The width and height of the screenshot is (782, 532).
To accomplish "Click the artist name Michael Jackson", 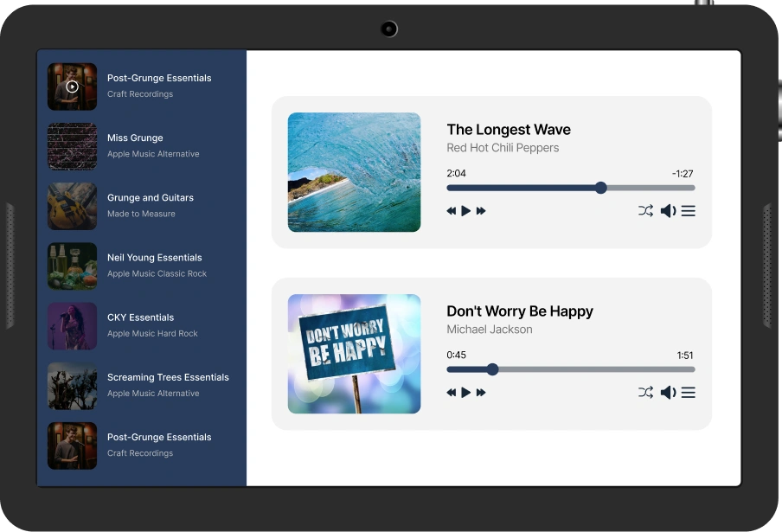I will [490, 330].
